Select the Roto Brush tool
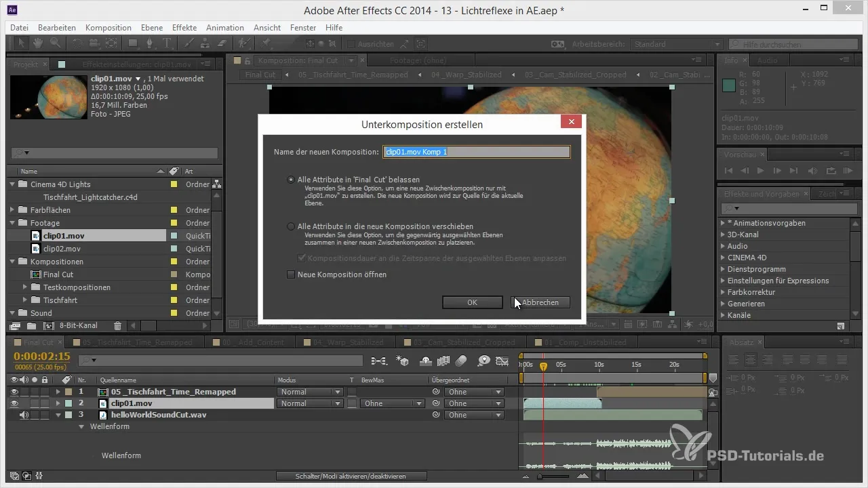The height and width of the screenshot is (488, 868). [244, 43]
